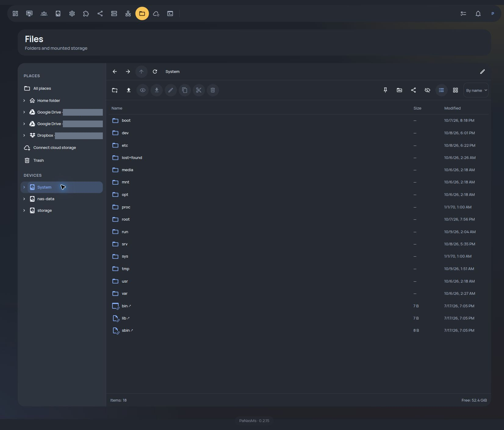Select the highlighted Files folder icon
The height and width of the screenshot is (430, 504).
(x=142, y=13)
